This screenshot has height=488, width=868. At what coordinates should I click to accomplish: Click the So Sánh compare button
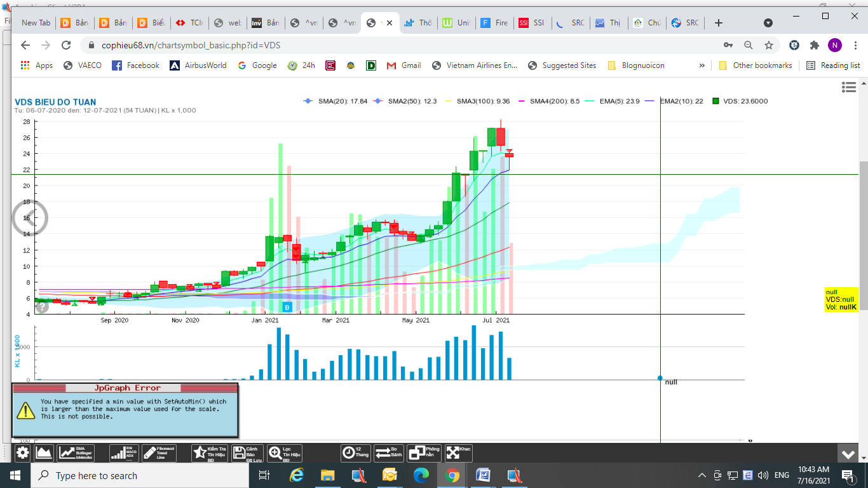(x=389, y=453)
